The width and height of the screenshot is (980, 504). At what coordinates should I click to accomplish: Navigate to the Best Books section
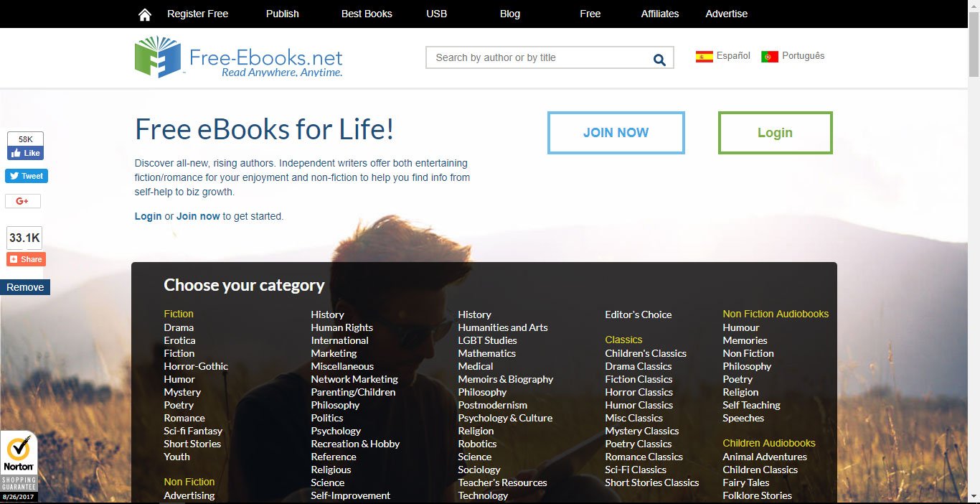(367, 14)
